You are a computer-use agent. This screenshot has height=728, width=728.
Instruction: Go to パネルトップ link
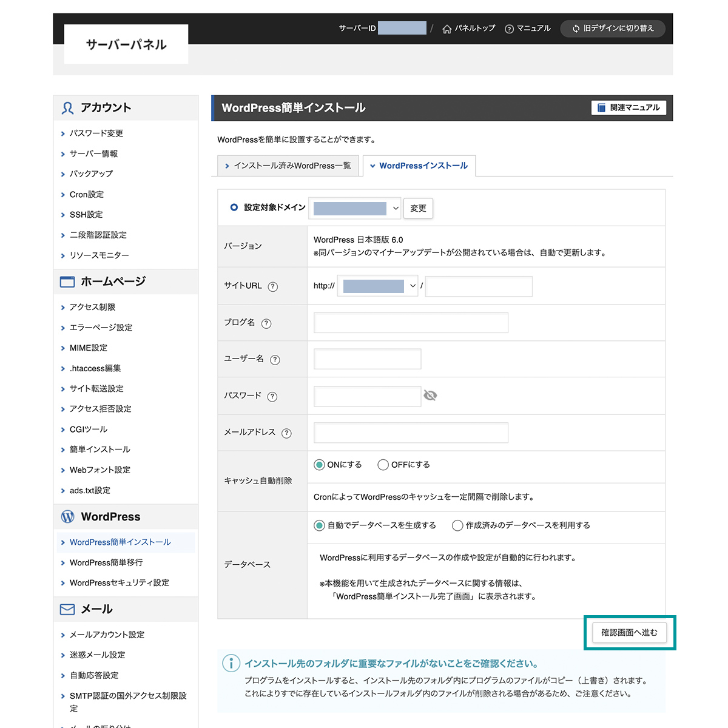point(469,29)
